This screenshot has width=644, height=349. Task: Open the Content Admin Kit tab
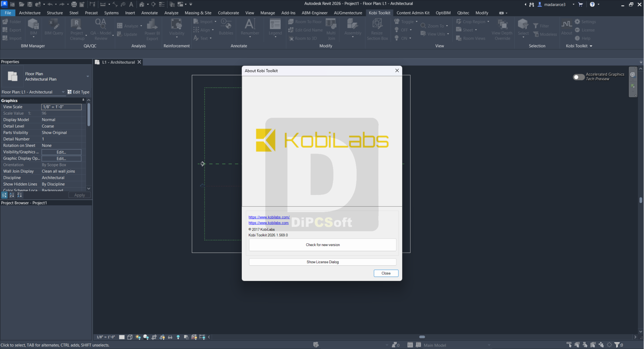(x=413, y=13)
